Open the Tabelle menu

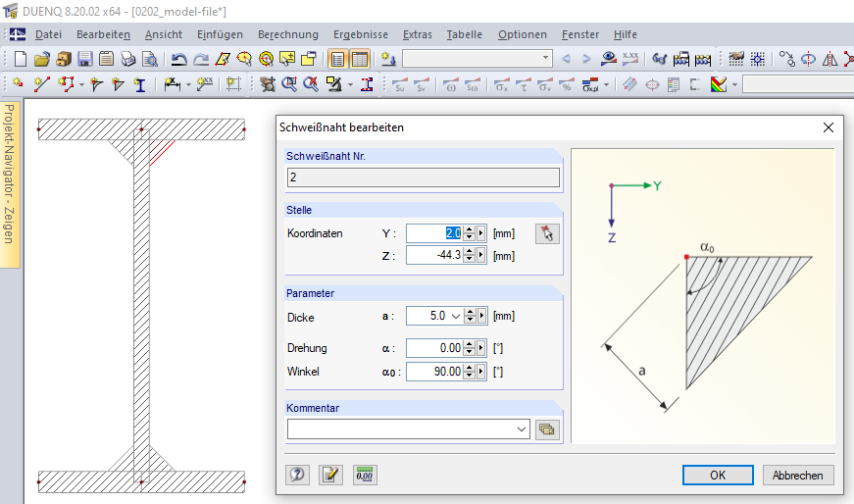point(465,34)
